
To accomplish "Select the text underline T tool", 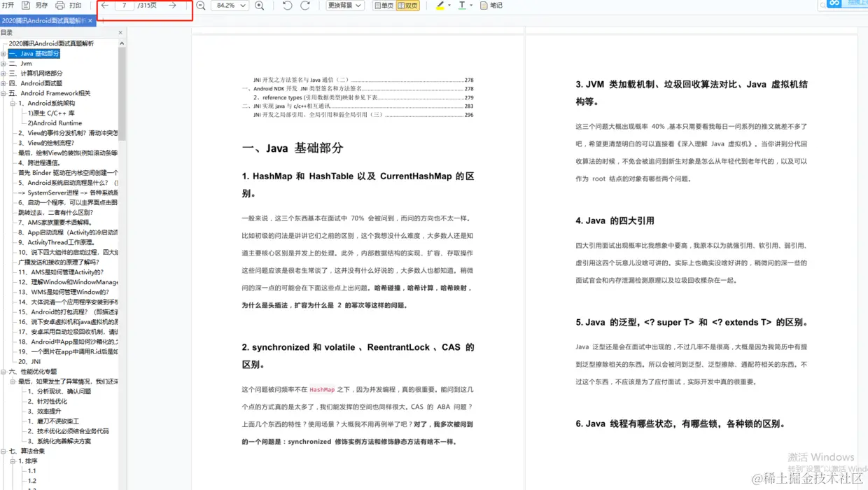I will click(x=462, y=6).
